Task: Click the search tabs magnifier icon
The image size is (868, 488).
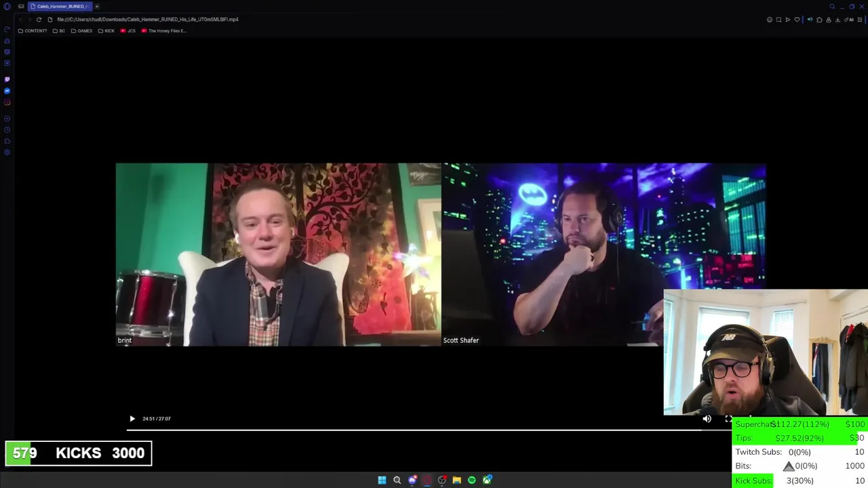Action: [x=832, y=6]
